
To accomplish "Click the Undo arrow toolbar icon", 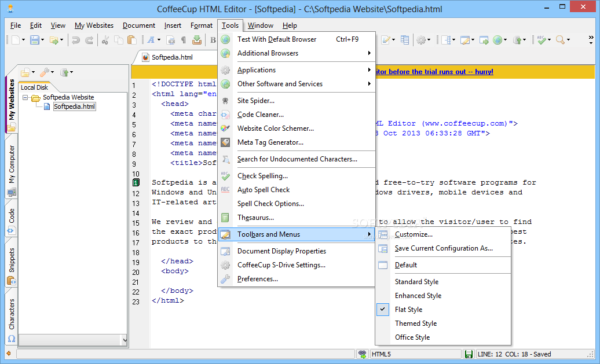I will click(x=75, y=40).
